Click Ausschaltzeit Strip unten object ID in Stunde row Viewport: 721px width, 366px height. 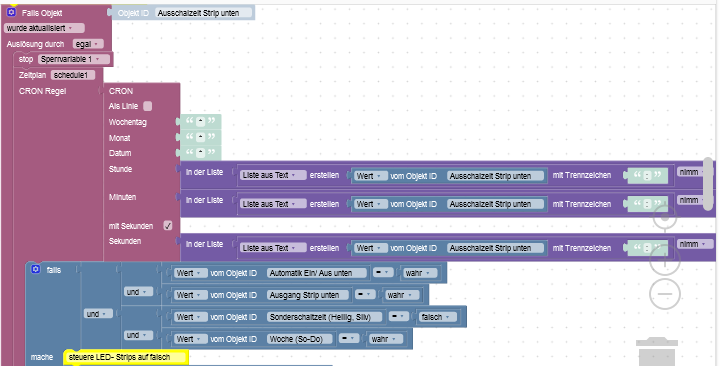pos(495,176)
